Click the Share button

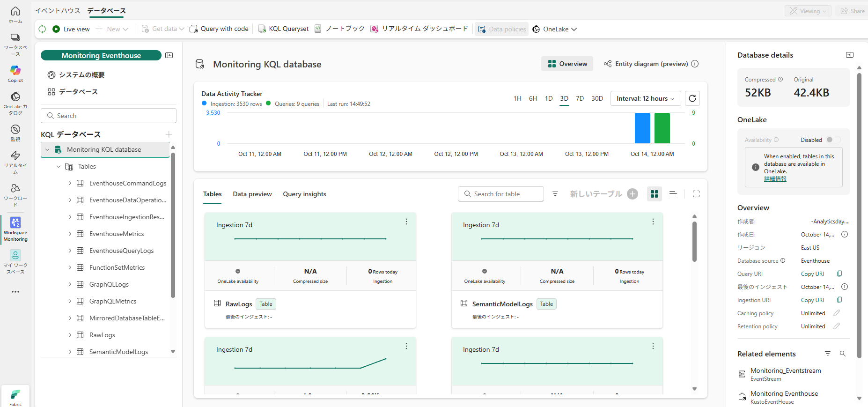853,11
